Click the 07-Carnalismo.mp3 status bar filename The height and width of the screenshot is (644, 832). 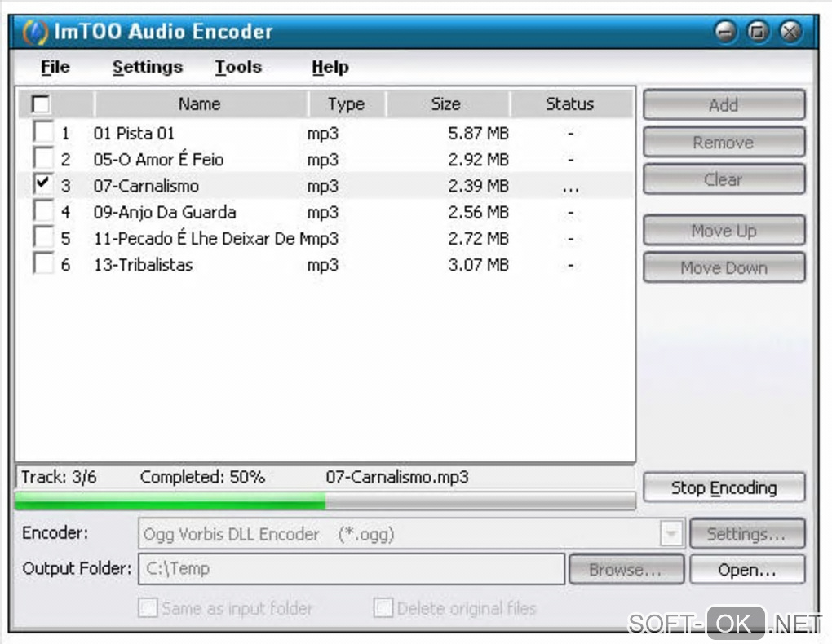[397, 477]
